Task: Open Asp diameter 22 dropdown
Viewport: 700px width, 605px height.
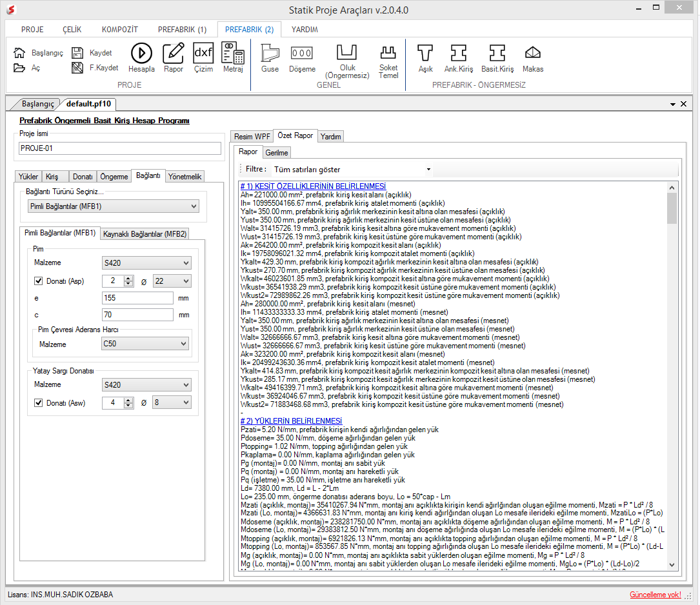Action: click(172, 281)
